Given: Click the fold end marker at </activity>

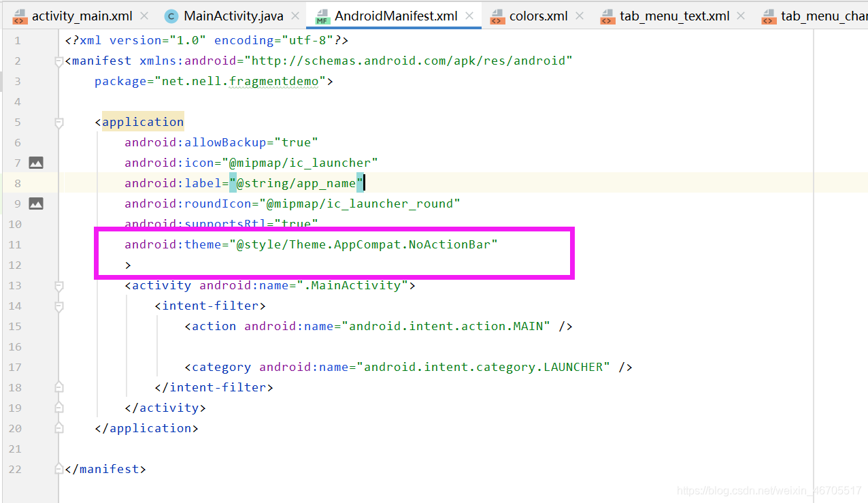Looking at the screenshot, I should pos(59,408).
